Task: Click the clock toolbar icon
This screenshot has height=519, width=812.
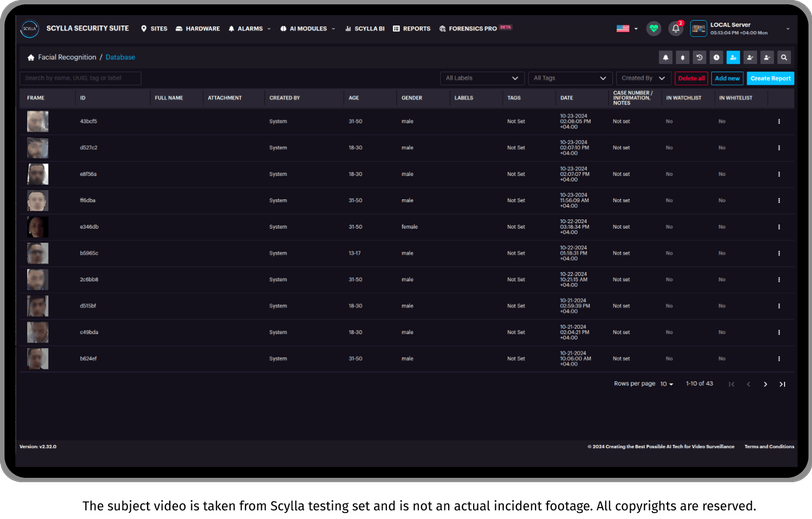Action: (x=716, y=57)
